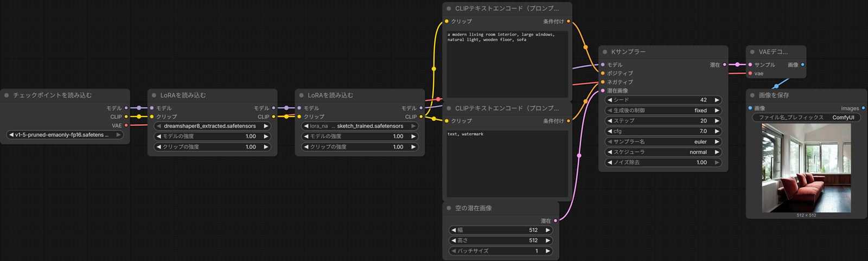This screenshot has height=261, width=868.
Task: Collapse the LoRA node with sketch_trained via title dot
Action: pyautogui.click(x=302, y=96)
